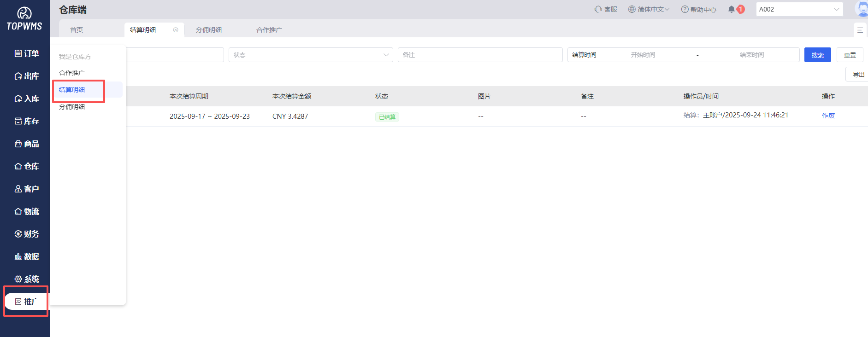
Task: Open the 入库 inbound sidebar menu
Action: point(26,99)
